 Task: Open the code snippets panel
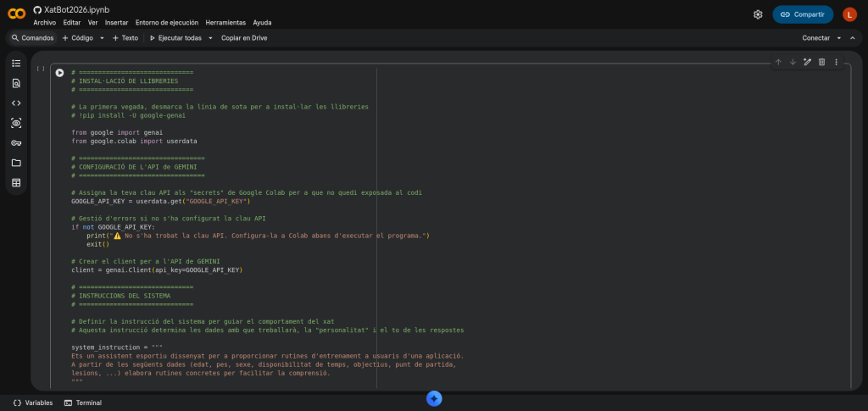pyautogui.click(x=16, y=103)
